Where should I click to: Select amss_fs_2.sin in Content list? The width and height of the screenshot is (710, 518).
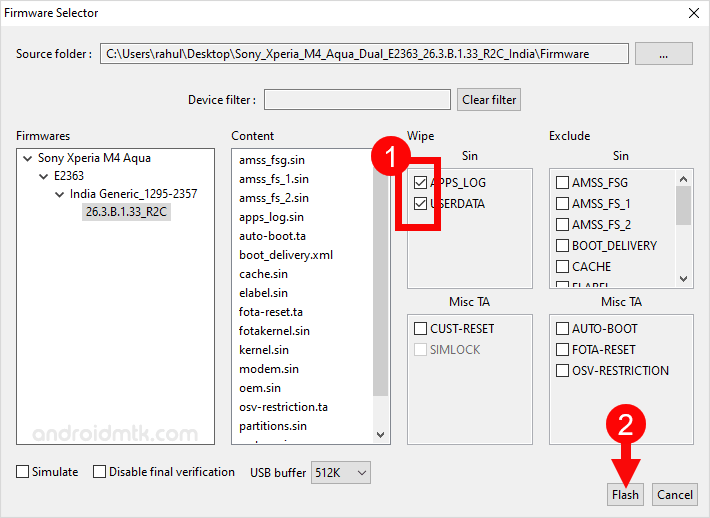point(274,198)
